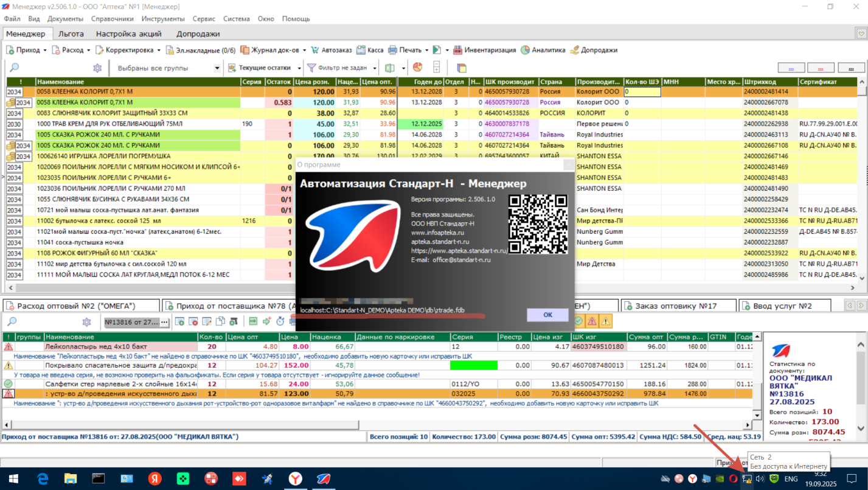This screenshot has width=868, height=490.
Task: Open Инвентаризация
Action: (485, 50)
